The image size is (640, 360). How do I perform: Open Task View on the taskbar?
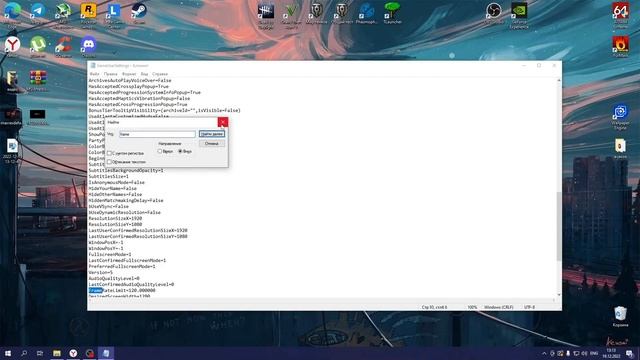[x=40, y=353]
